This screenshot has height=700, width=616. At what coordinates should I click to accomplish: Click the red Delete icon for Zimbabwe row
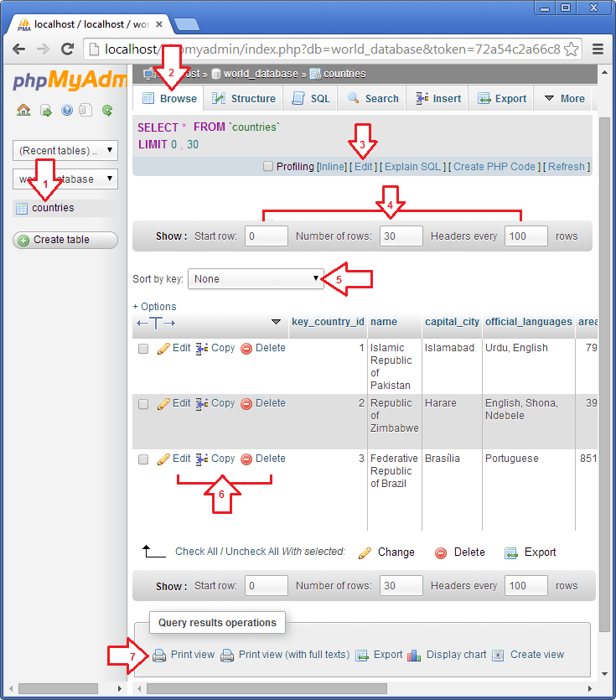246,404
